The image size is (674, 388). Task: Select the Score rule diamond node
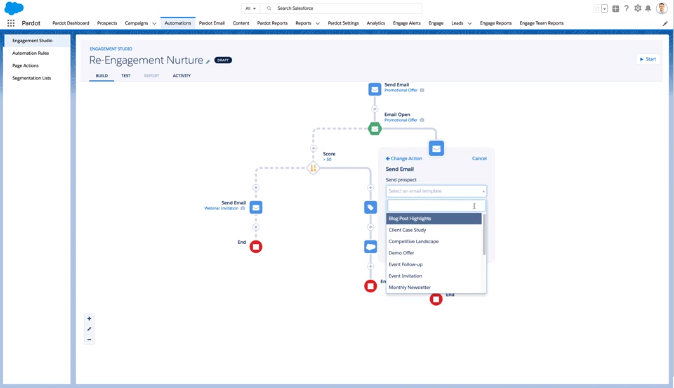(x=313, y=168)
